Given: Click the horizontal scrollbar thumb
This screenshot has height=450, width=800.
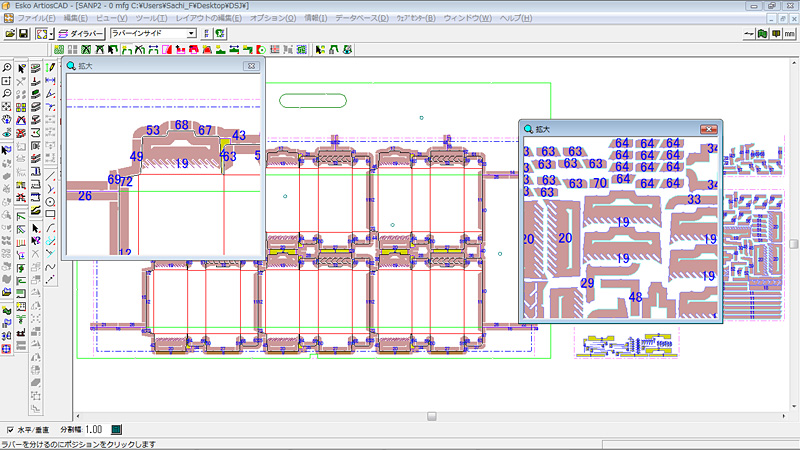Looking at the screenshot, I should 432,416.
